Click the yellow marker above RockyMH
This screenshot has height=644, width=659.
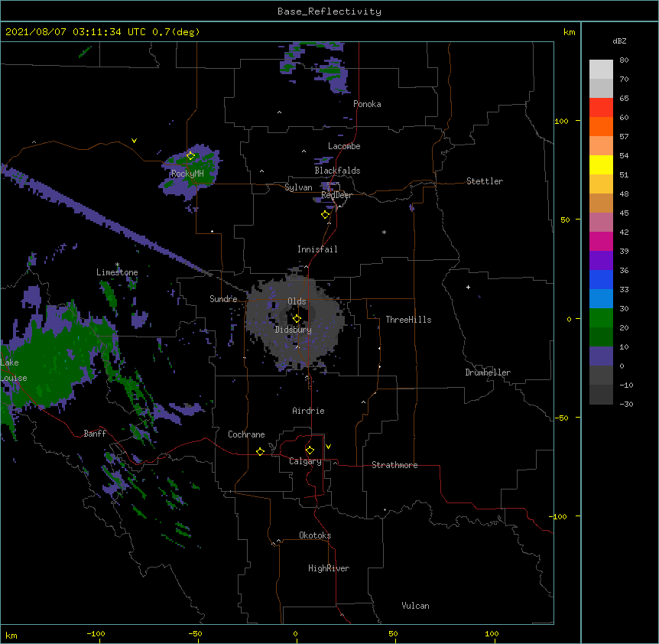point(191,156)
